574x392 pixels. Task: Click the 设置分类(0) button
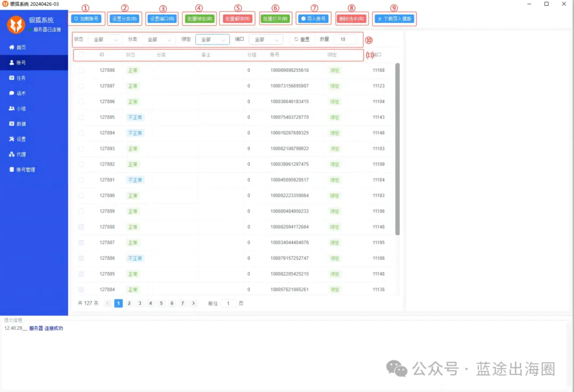pyautogui.click(x=124, y=19)
